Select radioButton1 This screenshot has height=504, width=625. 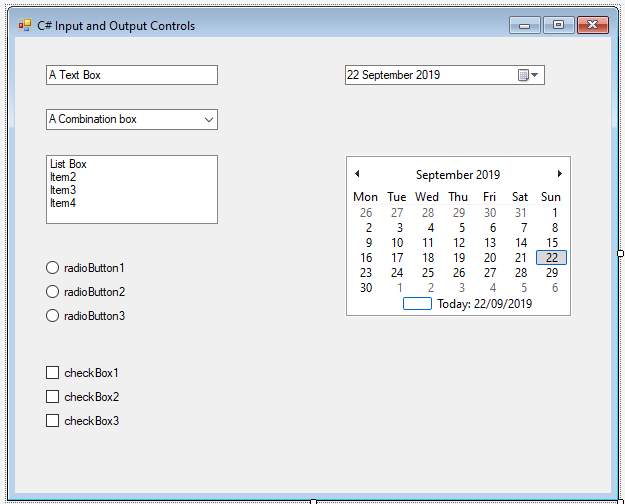pos(53,268)
